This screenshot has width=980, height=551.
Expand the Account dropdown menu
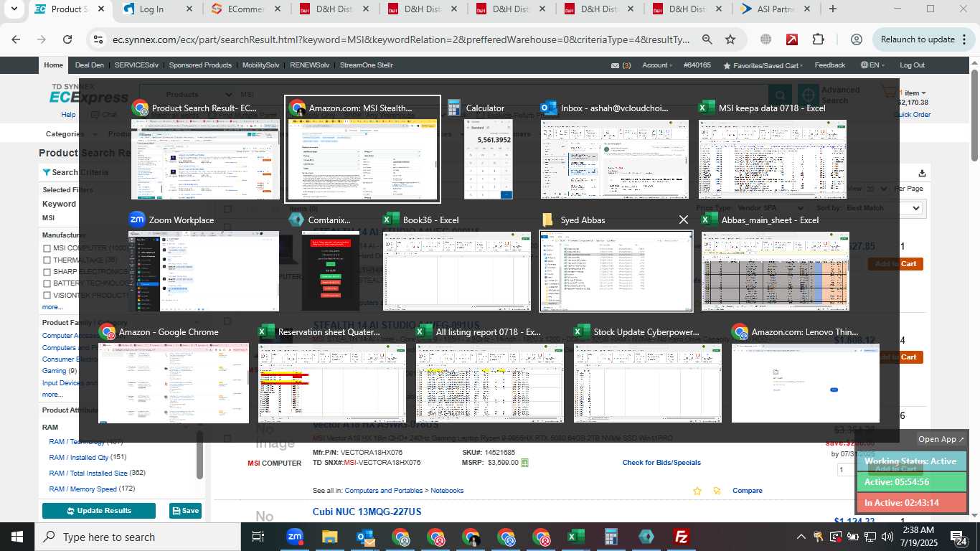657,65
